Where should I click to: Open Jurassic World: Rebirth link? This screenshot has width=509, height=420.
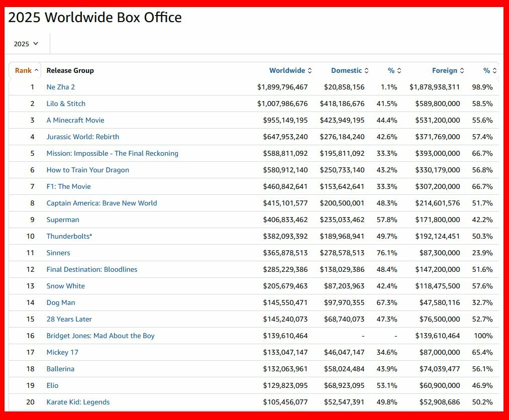tap(83, 137)
